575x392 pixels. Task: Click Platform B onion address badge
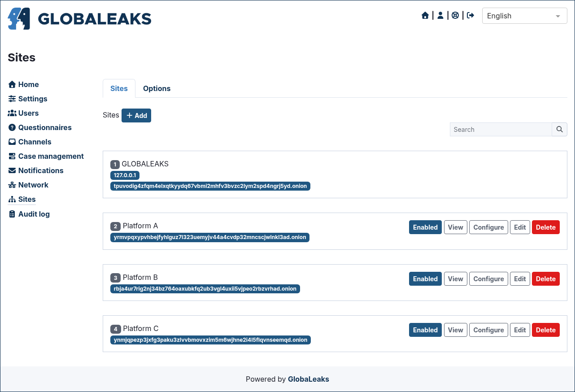click(x=205, y=288)
